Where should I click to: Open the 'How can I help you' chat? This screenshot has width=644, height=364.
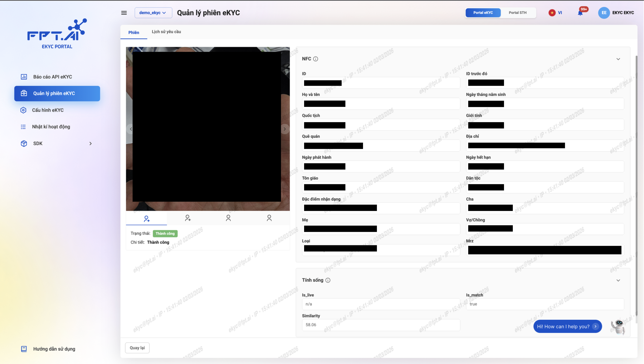point(567,326)
